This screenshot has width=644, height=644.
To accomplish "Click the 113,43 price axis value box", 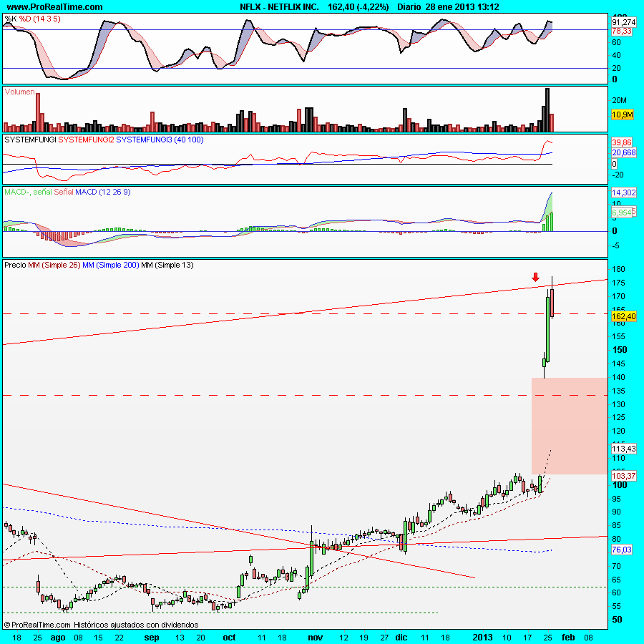I will point(623,449).
